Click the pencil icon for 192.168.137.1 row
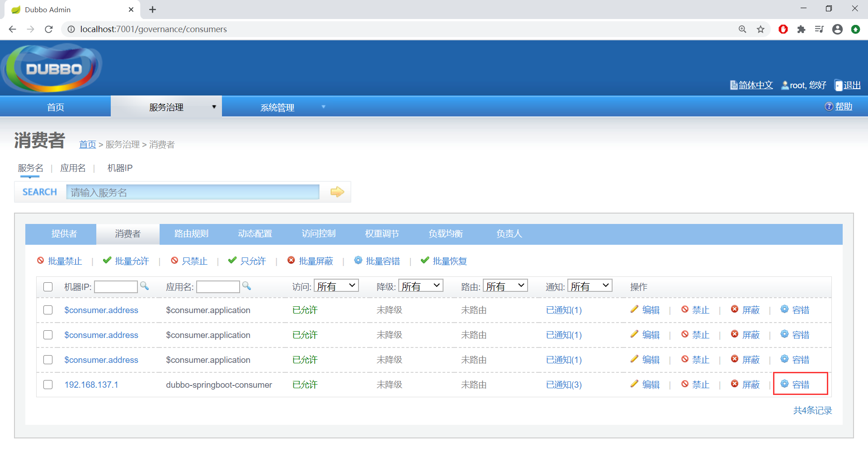 click(x=634, y=384)
